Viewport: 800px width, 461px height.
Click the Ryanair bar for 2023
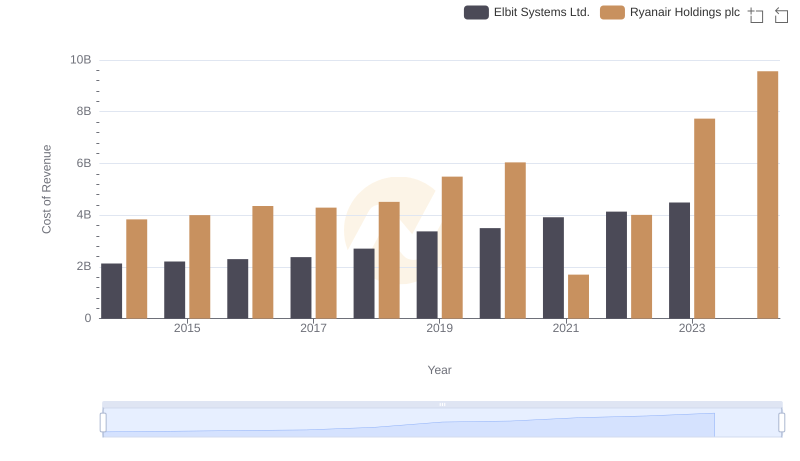704,218
